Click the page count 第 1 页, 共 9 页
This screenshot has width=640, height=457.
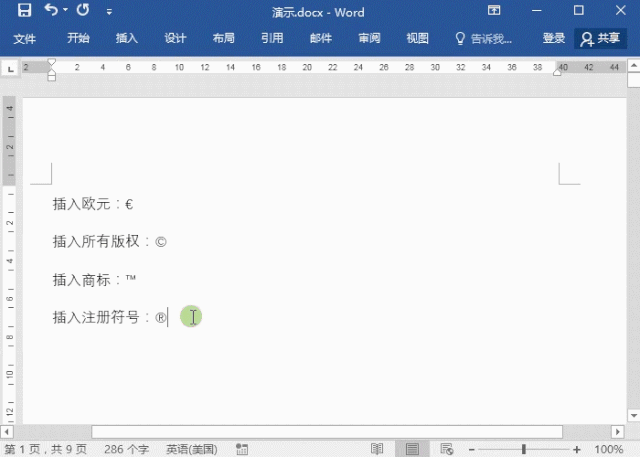pyautogui.click(x=46, y=449)
